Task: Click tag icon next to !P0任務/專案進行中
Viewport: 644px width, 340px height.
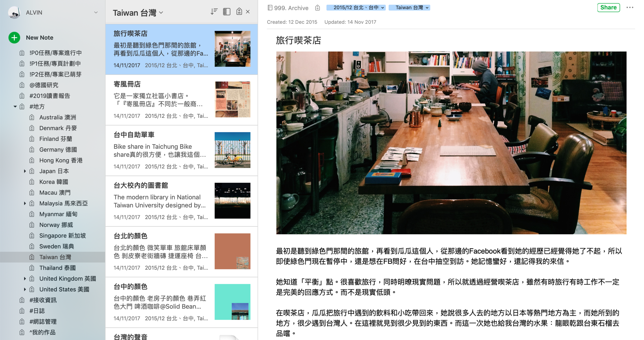Action: pos(22,53)
